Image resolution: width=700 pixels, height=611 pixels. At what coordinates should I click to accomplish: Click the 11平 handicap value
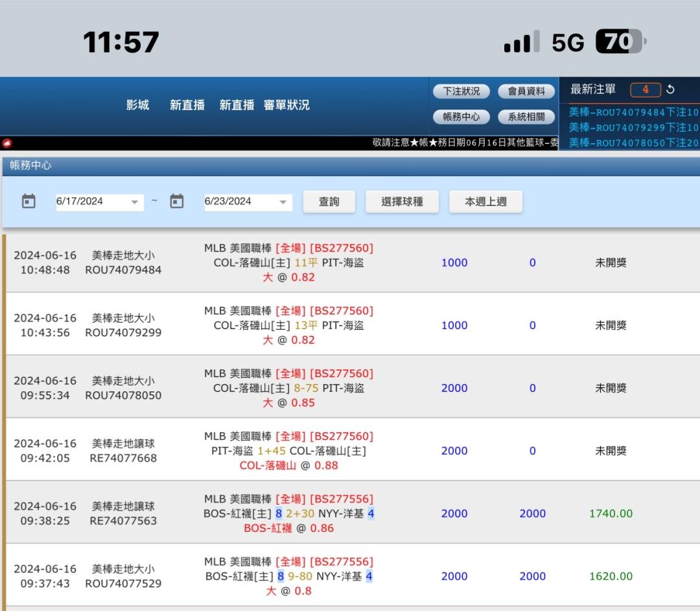tap(306, 263)
